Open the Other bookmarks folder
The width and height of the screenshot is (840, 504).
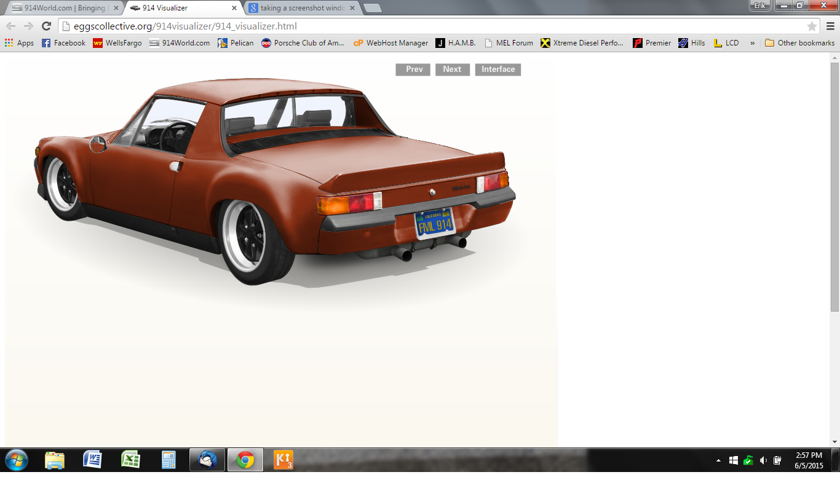[799, 43]
